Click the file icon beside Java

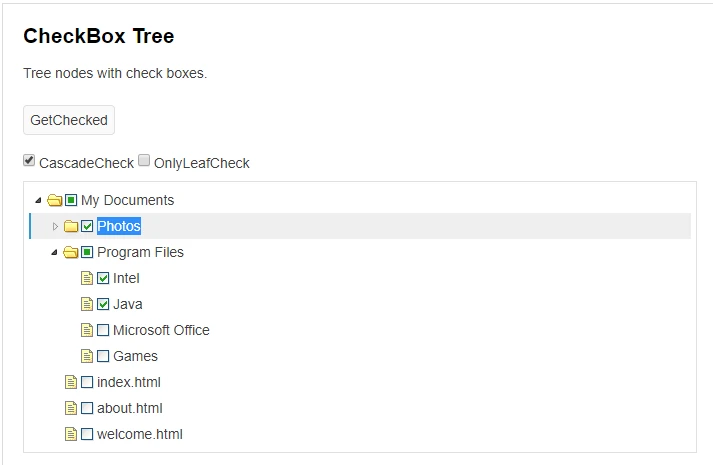tap(87, 304)
